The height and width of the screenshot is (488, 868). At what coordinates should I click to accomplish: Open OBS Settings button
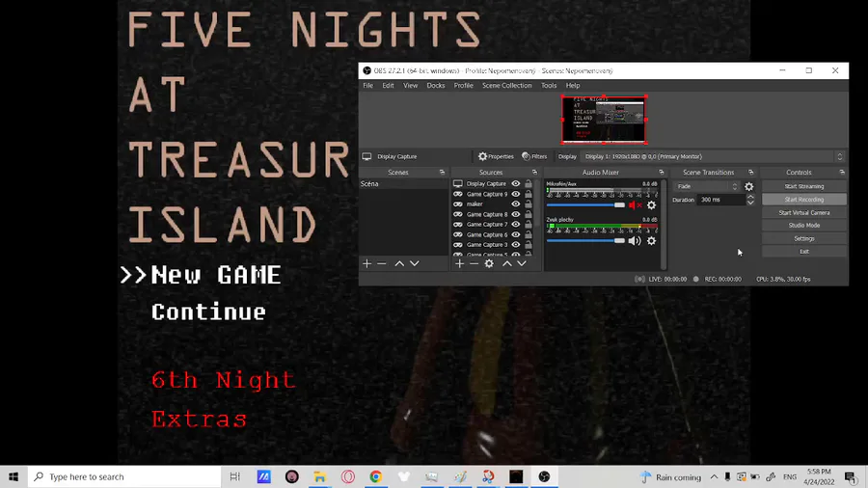803,238
